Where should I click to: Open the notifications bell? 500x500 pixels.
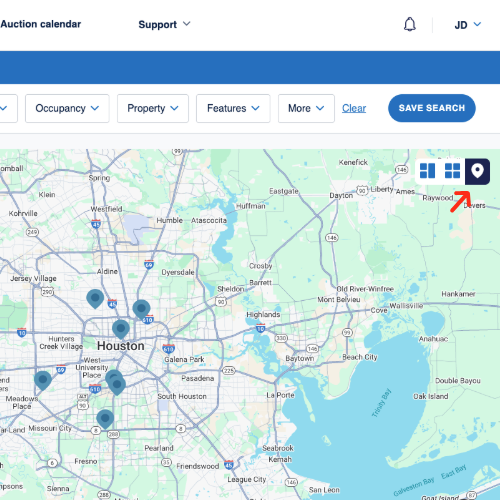point(410,24)
